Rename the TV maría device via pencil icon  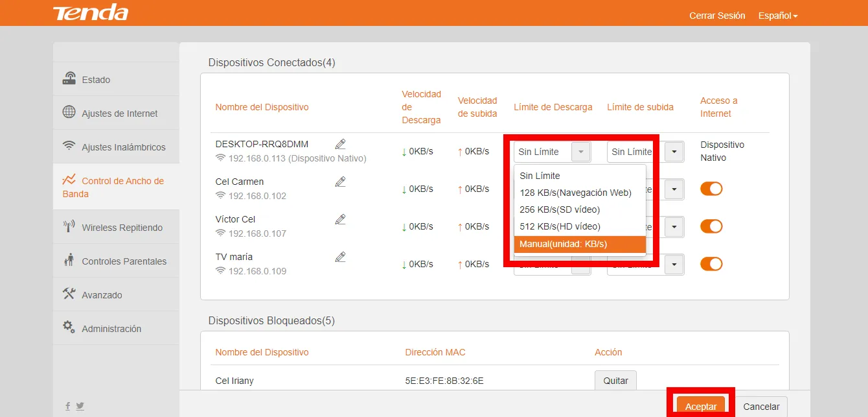pyautogui.click(x=341, y=257)
